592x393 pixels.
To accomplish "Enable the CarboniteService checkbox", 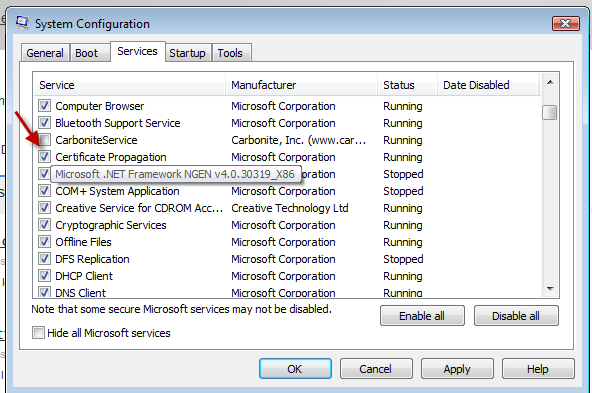I will (x=44, y=140).
